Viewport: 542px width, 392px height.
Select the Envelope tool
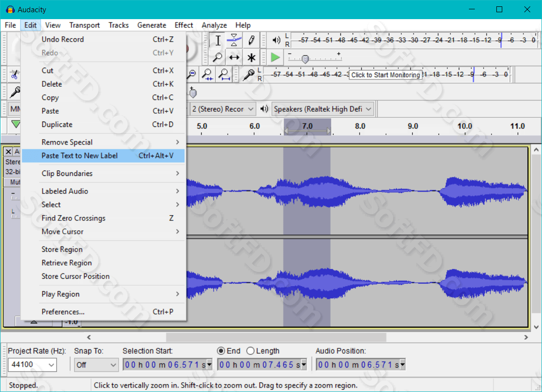234,40
